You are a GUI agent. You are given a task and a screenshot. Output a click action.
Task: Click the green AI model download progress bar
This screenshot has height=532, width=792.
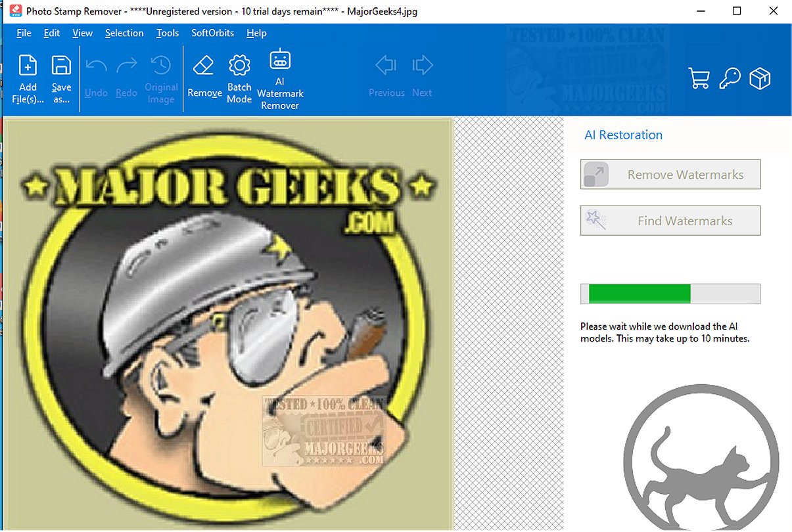(670, 294)
